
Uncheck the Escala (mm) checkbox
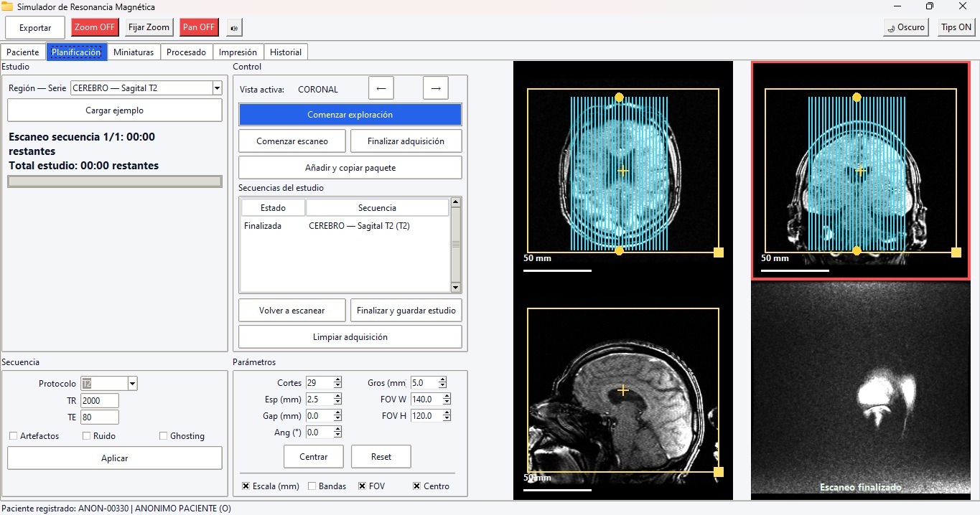(x=246, y=486)
